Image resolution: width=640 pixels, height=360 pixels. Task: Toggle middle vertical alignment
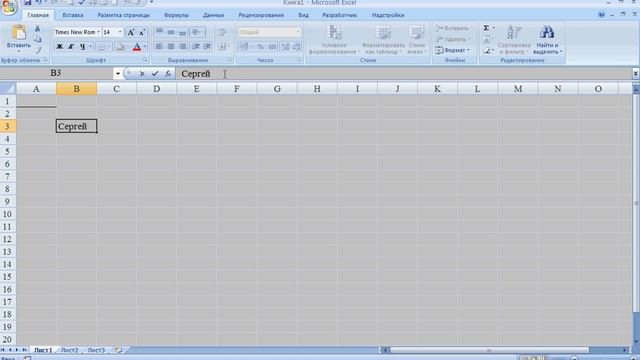coord(171,32)
